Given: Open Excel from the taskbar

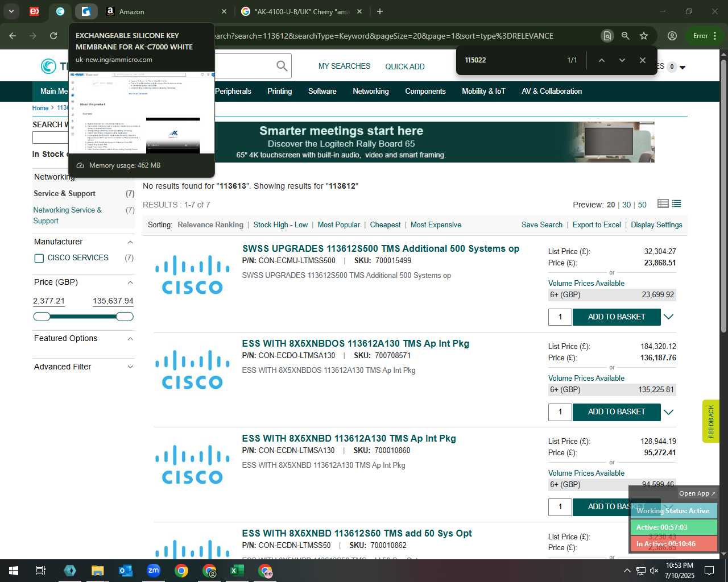Looking at the screenshot, I should [x=237, y=571].
